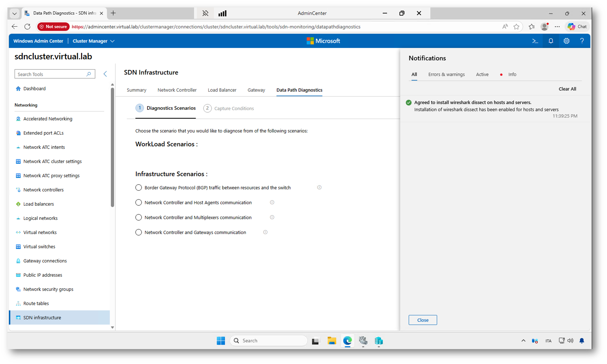The height and width of the screenshot is (364, 607).
Task: Click info icon next to BGP traffic scenario
Action: pos(319,188)
